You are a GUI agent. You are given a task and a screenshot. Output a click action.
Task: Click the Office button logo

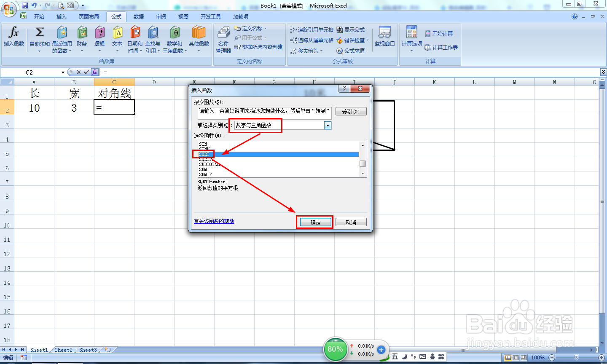(x=9, y=8)
